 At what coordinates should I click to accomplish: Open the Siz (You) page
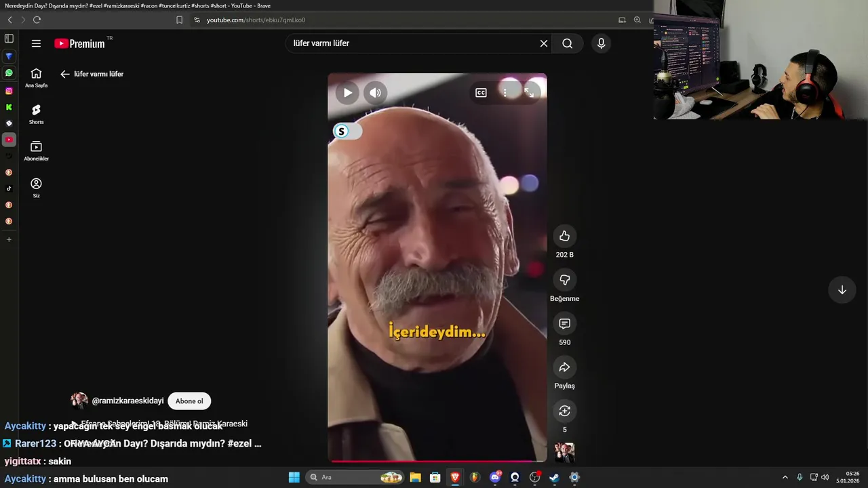(36, 188)
